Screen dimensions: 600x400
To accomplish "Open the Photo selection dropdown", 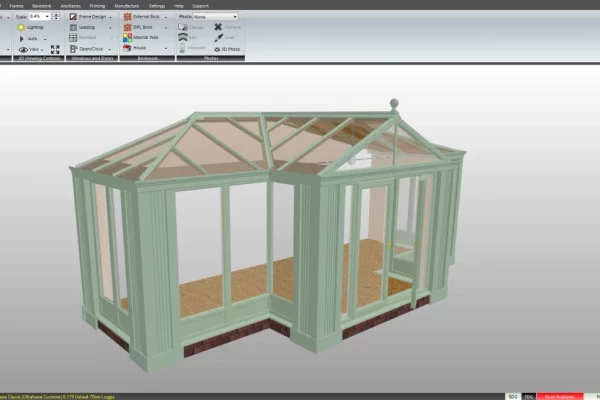I will [234, 16].
